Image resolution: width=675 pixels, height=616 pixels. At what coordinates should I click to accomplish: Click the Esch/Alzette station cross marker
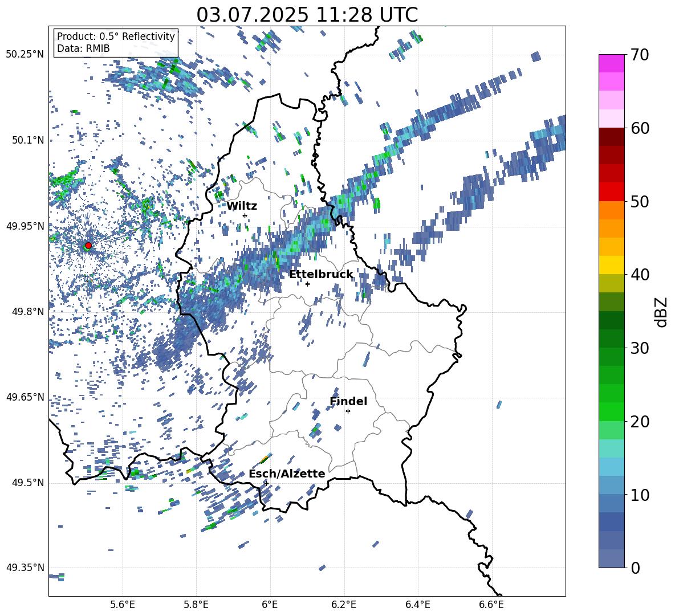[266, 483]
